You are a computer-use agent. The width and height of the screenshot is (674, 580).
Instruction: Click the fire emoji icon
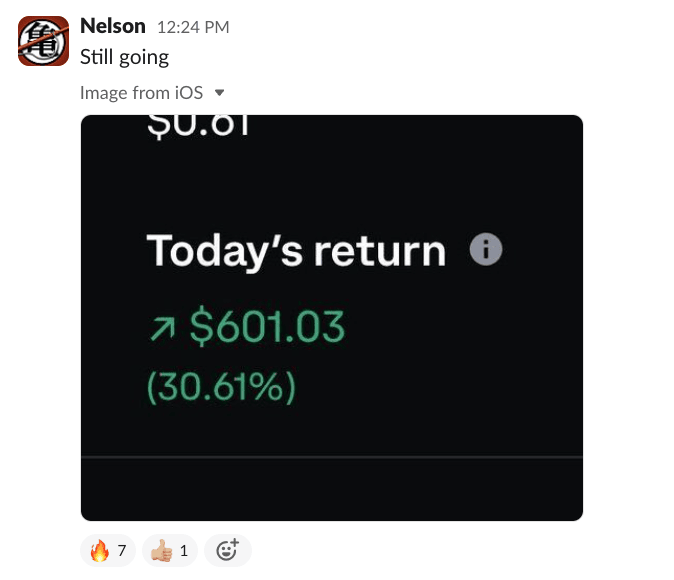(99, 550)
